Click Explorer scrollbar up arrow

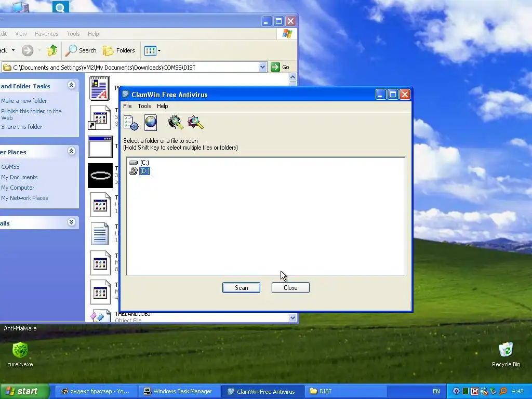click(x=293, y=77)
